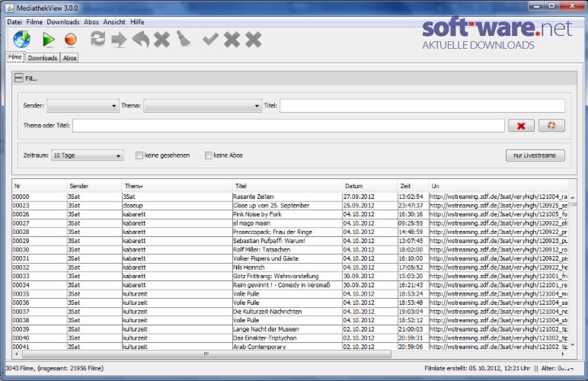The height and width of the screenshot is (381, 588).
Task: Click the gray checkmark toolbar icon
Action: (x=210, y=39)
